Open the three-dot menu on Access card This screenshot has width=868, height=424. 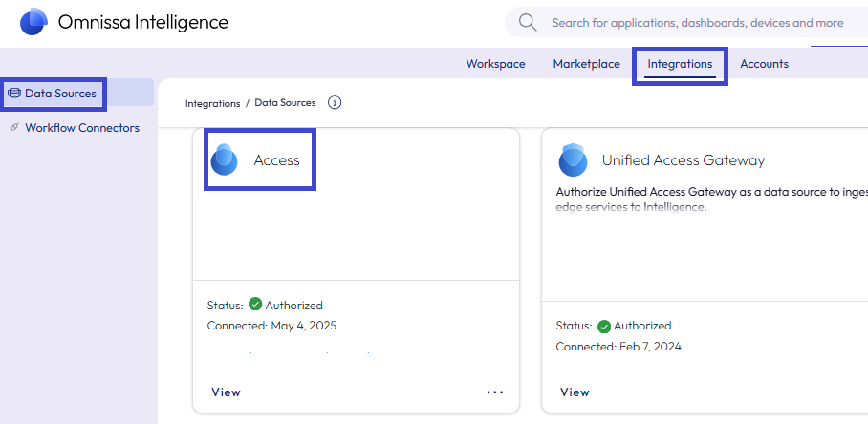(x=495, y=392)
